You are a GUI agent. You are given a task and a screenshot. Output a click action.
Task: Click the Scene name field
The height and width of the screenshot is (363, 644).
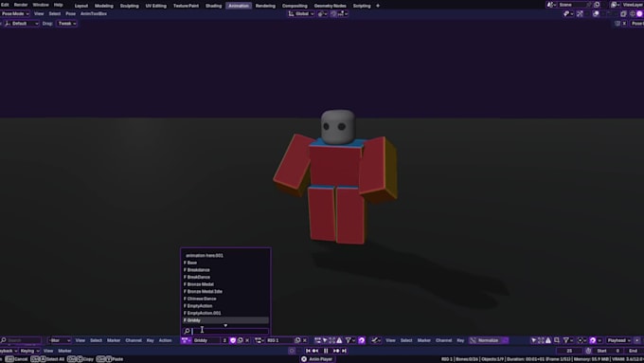point(572,5)
